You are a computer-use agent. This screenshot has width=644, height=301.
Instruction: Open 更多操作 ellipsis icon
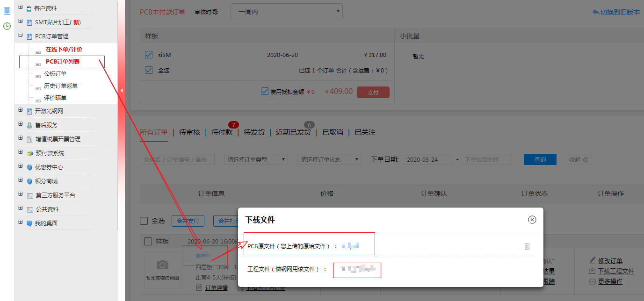[x=593, y=282]
